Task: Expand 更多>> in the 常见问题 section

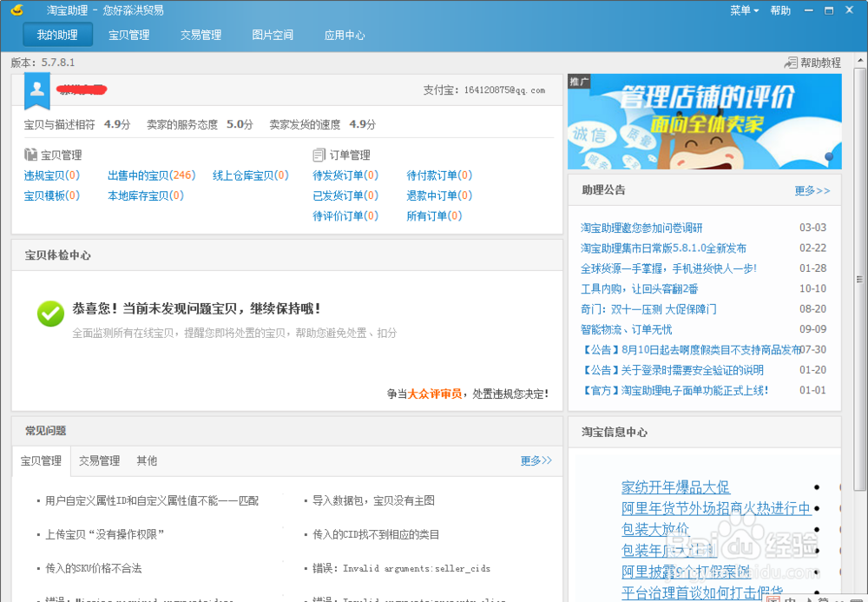Action: point(535,460)
